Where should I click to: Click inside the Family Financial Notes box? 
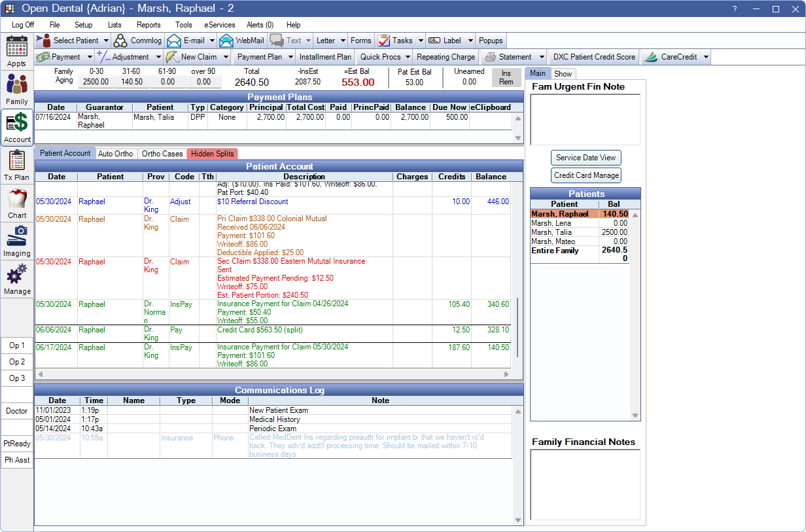click(585, 485)
